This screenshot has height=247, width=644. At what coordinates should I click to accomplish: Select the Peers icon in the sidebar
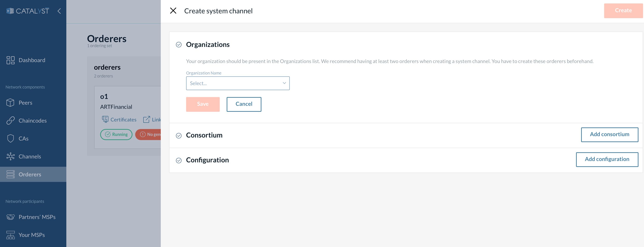coord(10,102)
